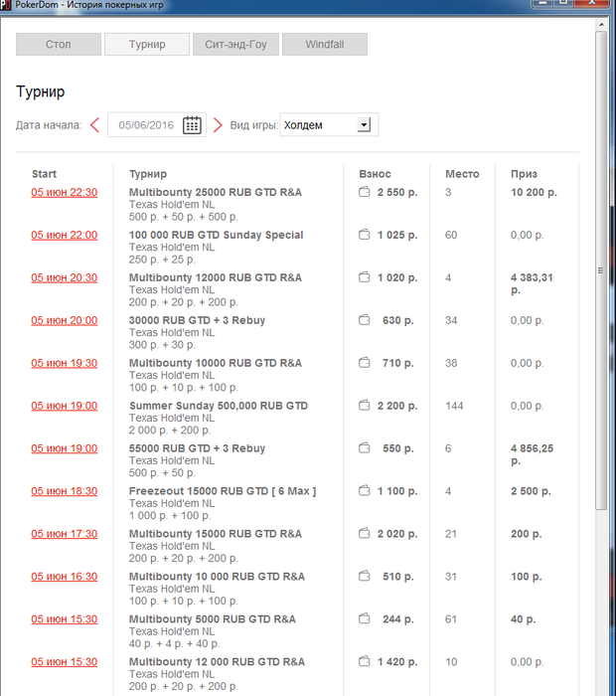Viewport: 616px width, 696px height.
Task: Click prize value 2 500 р.
Action: [x=531, y=491]
